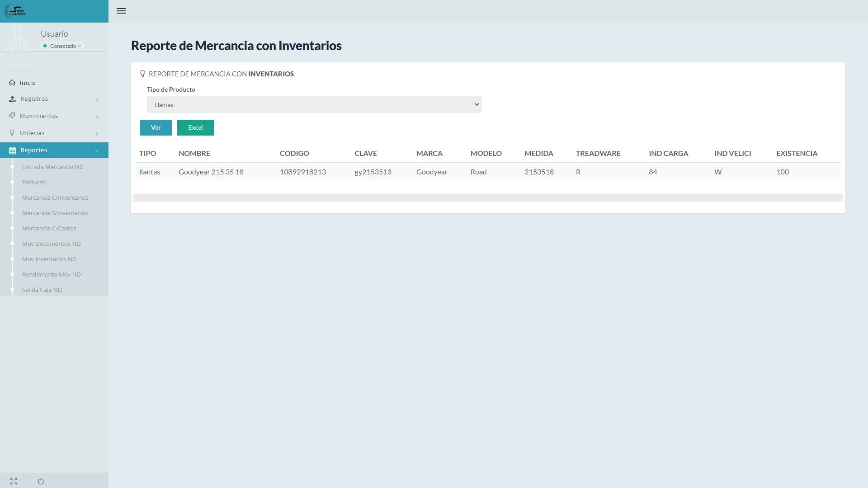Click the power logout icon
The image size is (868, 488).
(41, 481)
